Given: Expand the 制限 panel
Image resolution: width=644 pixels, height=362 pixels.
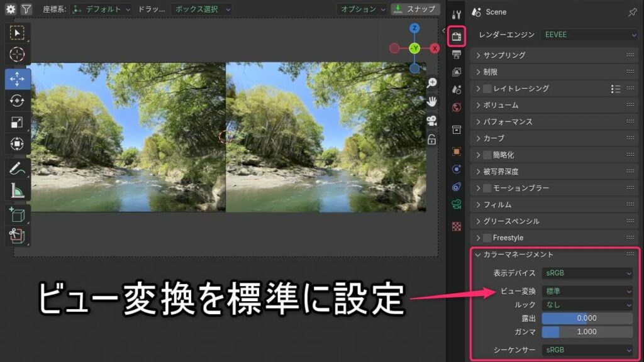Looking at the screenshot, I should (555, 72).
